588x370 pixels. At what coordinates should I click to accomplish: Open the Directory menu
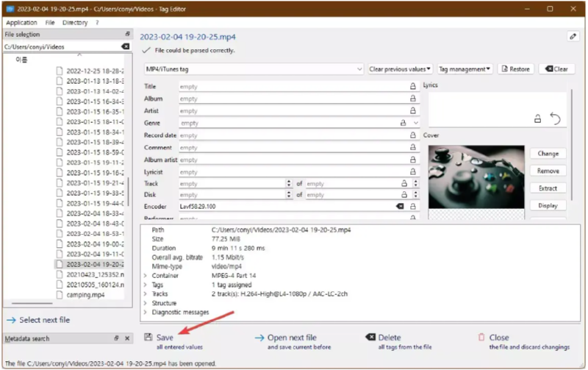[x=75, y=23]
